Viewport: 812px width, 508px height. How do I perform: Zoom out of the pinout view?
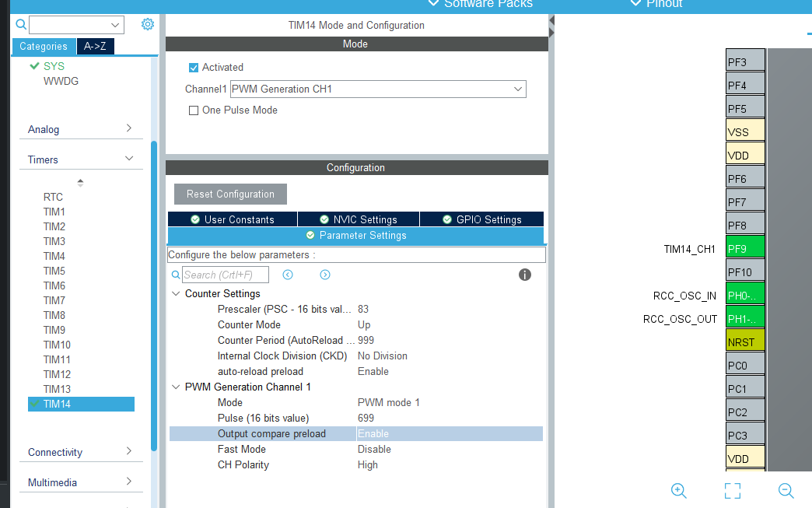pos(786,491)
